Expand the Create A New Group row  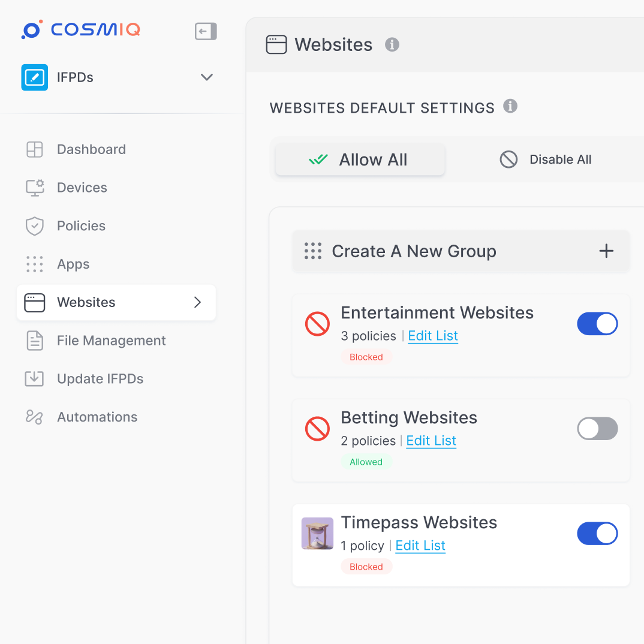pyautogui.click(x=414, y=251)
